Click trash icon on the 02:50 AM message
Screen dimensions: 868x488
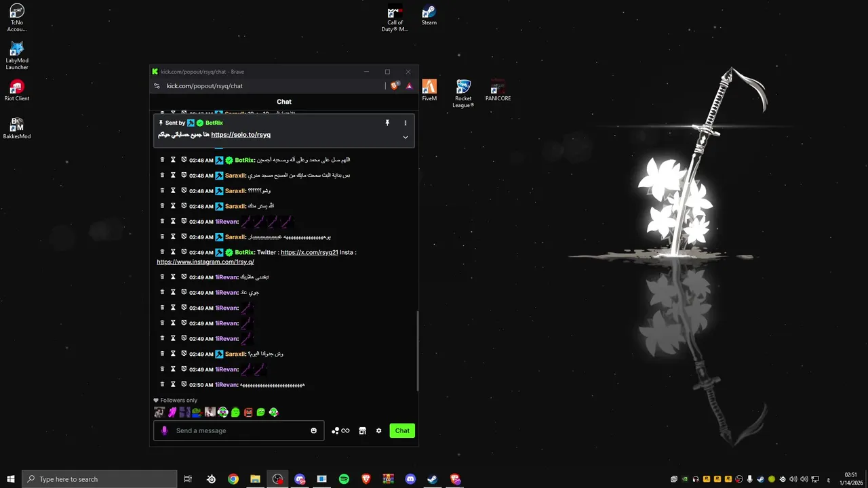click(162, 384)
